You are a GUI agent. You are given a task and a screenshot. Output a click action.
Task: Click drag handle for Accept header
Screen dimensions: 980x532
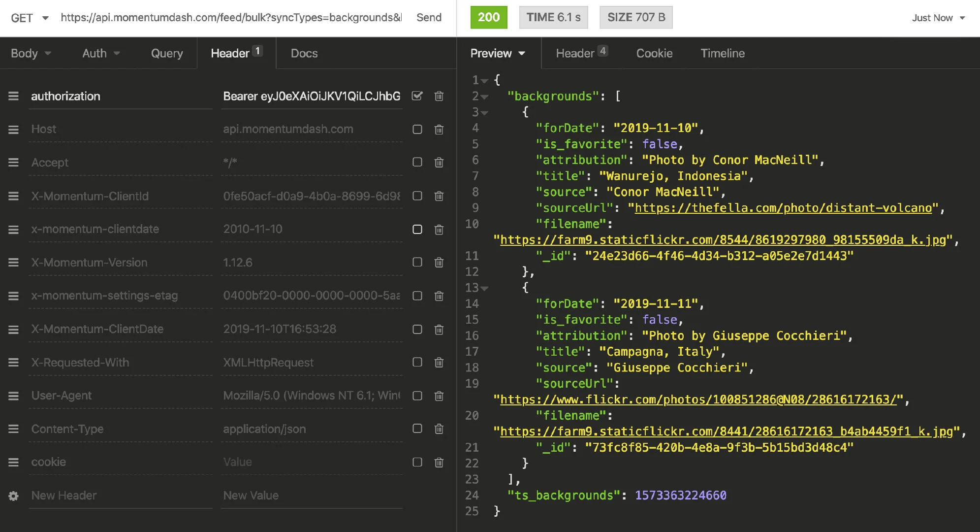[x=13, y=163]
